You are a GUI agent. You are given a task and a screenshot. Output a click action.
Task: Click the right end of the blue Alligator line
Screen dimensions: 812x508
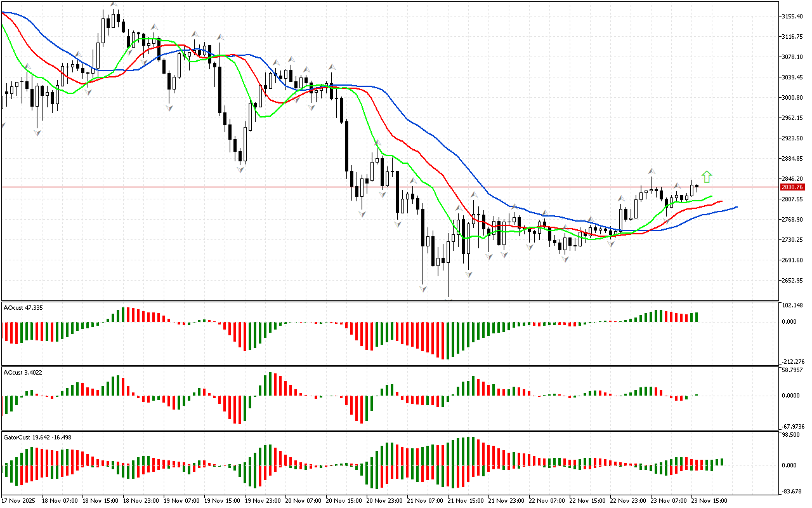click(x=737, y=207)
